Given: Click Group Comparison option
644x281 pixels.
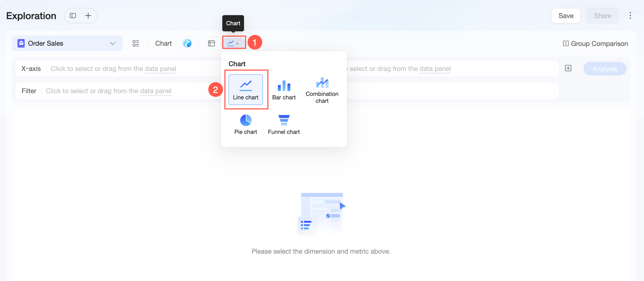Looking at the screenshot, I should click(595, 44).
